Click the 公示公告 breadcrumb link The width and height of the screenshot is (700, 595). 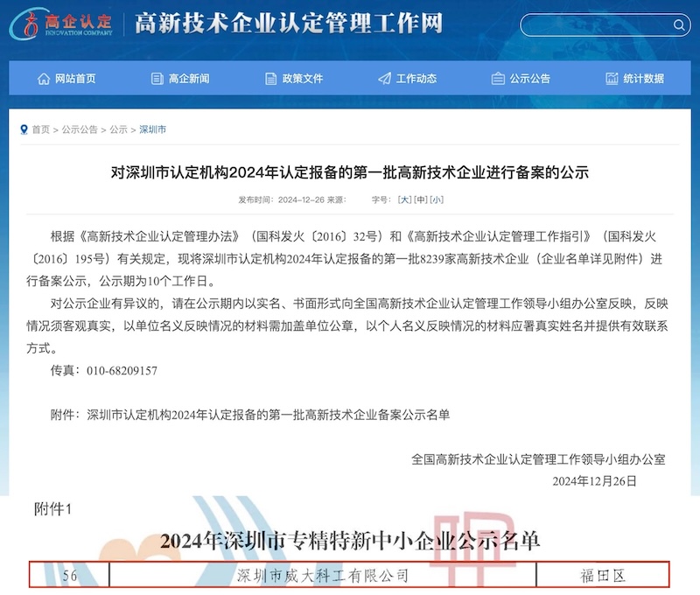[80, 129]
